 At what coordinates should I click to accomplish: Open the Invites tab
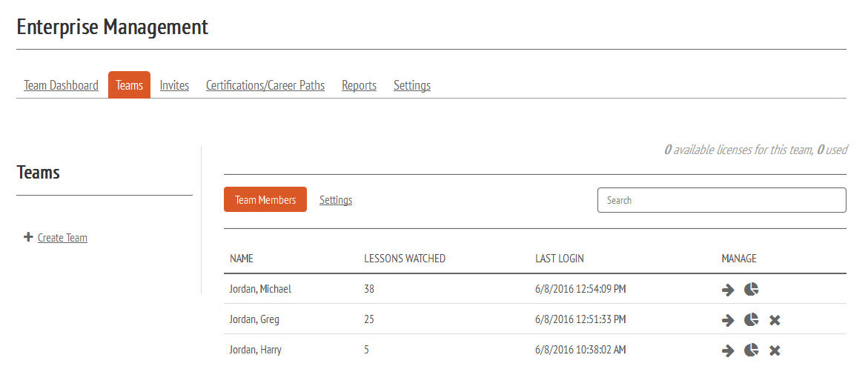174,85
